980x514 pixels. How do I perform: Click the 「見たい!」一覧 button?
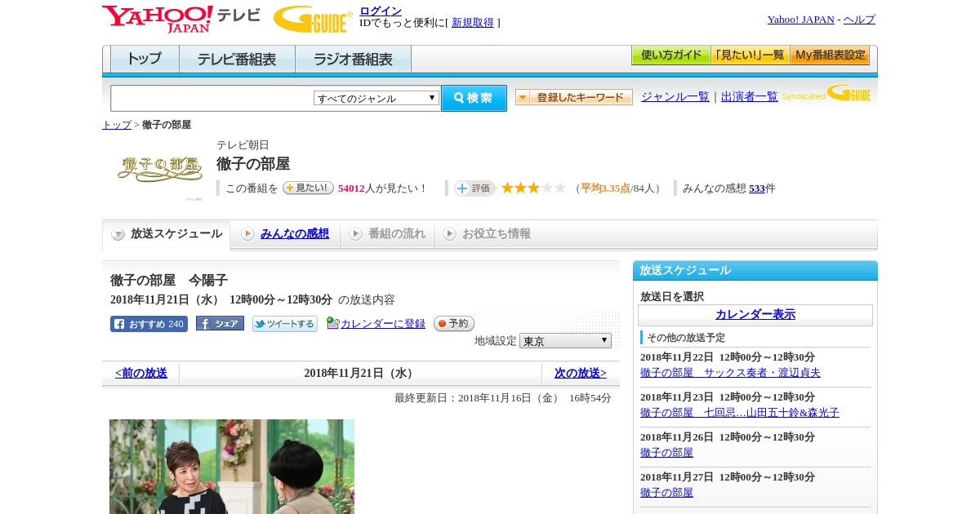pyautogui.click(x=751, y=55)
